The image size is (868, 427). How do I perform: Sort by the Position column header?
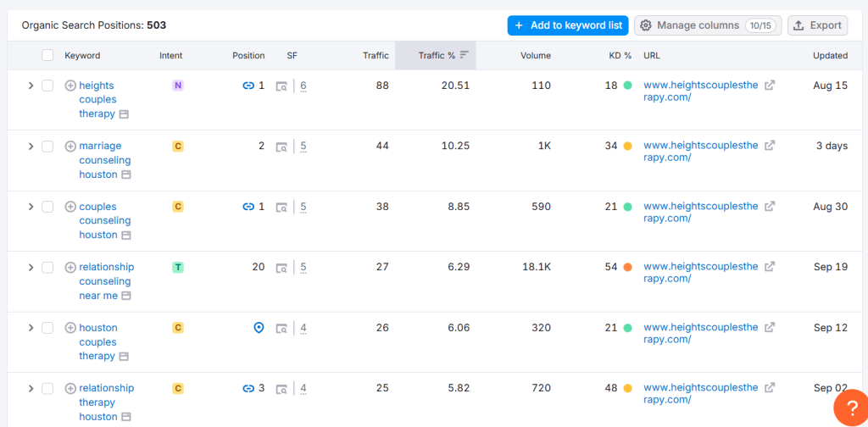(248, 55)
